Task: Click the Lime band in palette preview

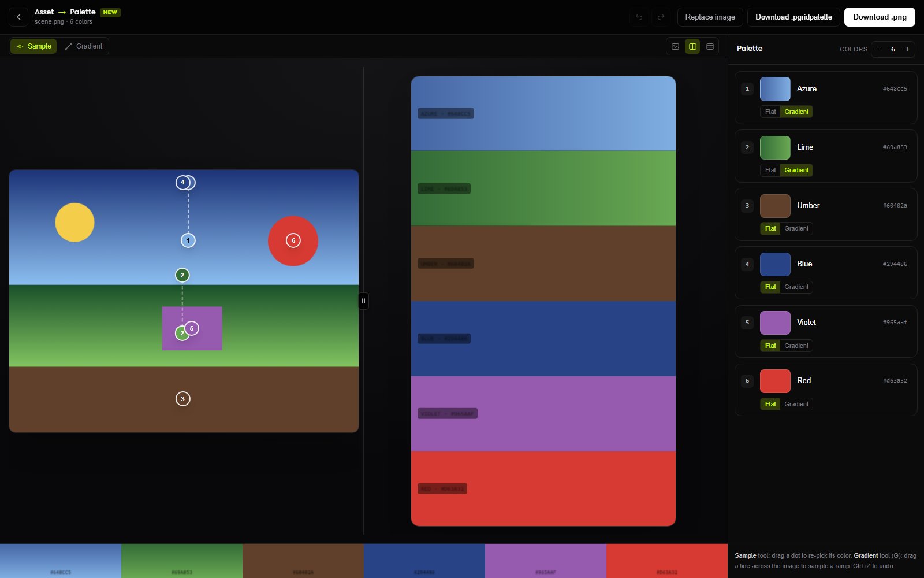Action: (543, 188)
